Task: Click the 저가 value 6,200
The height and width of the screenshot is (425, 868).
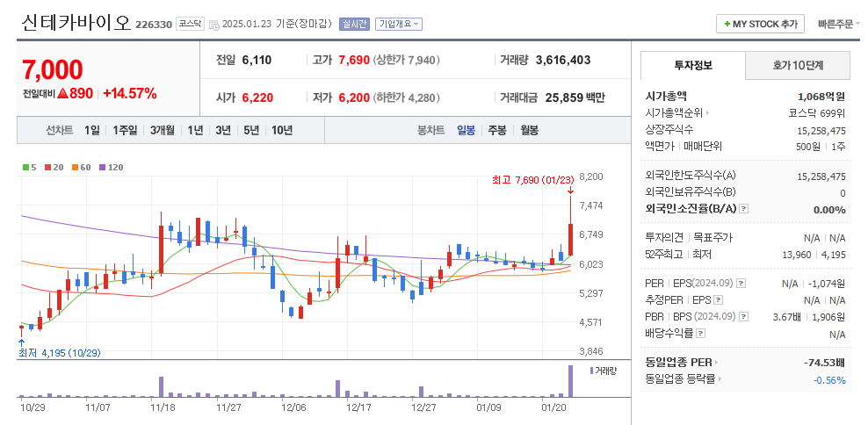Action: point(354,98)
